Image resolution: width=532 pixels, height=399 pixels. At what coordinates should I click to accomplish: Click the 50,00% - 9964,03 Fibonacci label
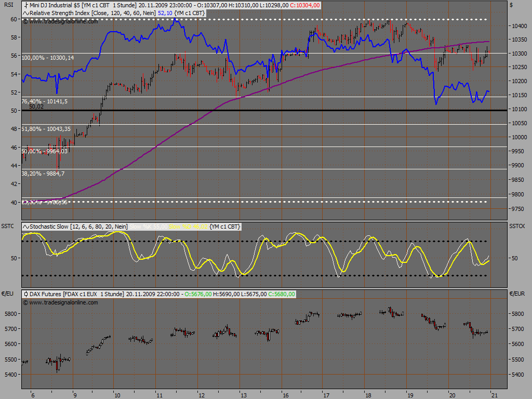tap(45, 151)
